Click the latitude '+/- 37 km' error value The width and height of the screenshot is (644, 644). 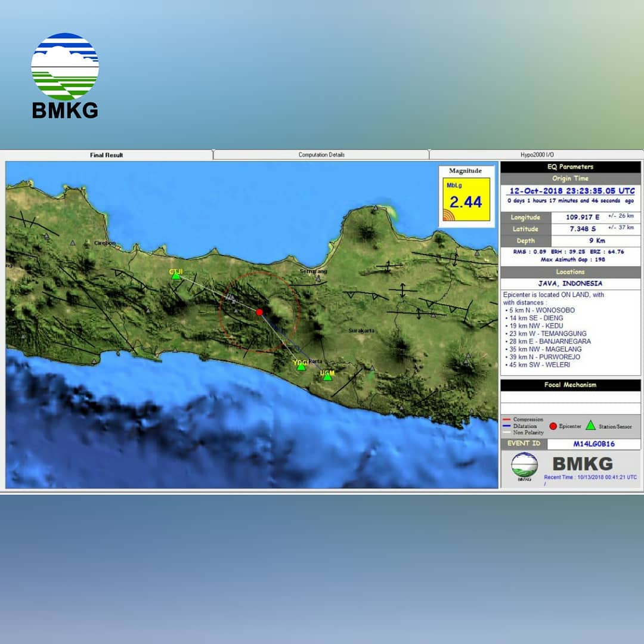pyautogui.click(x=621, y=227)
